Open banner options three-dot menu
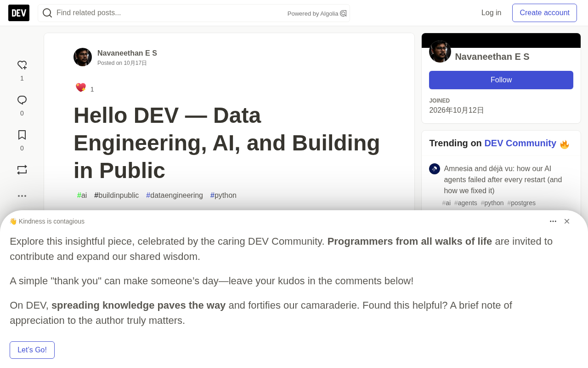The height and width of the screenshot is (368, 588). point(553,221)
